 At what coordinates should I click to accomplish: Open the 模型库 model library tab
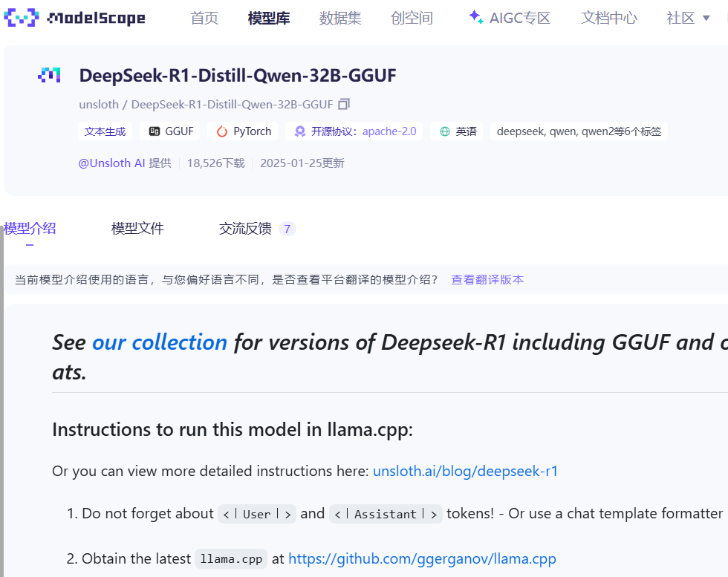pos(269,18)
